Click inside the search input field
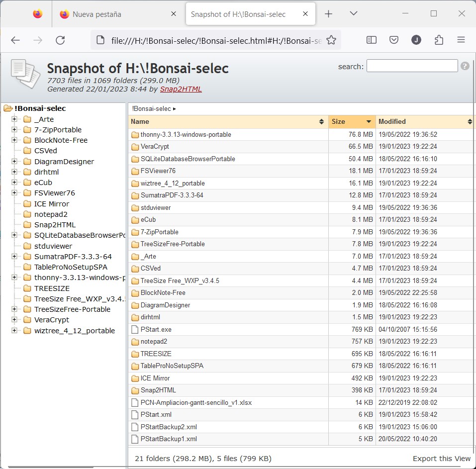476x469 pixels. pyautogui.click(x=412, y=66)
